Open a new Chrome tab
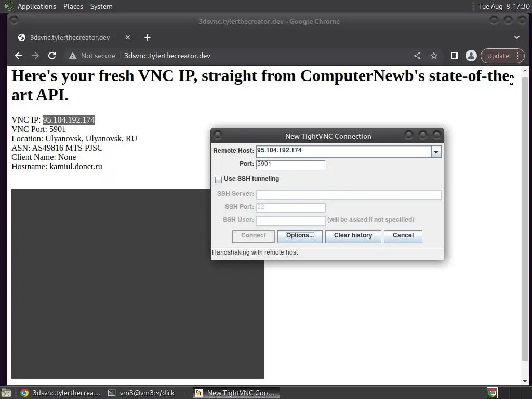This screenshot has height=399, width=532. click(x=147, y=37)
